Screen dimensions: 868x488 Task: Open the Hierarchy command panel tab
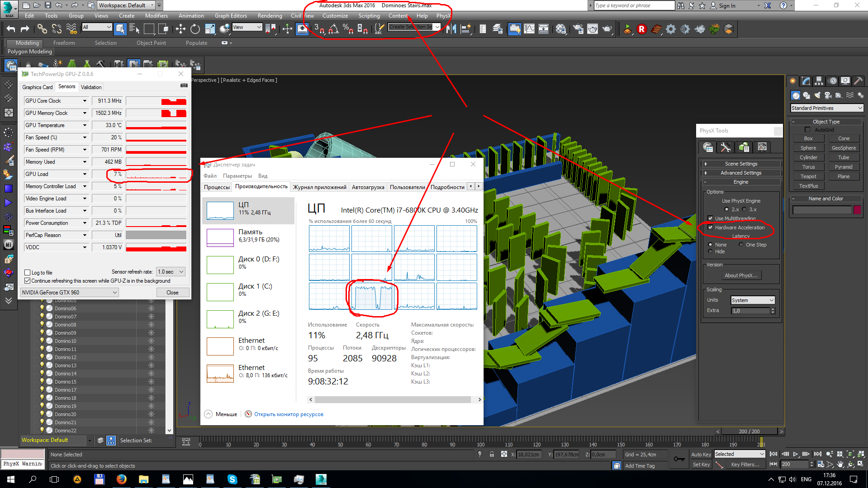[x=819, y=81]
